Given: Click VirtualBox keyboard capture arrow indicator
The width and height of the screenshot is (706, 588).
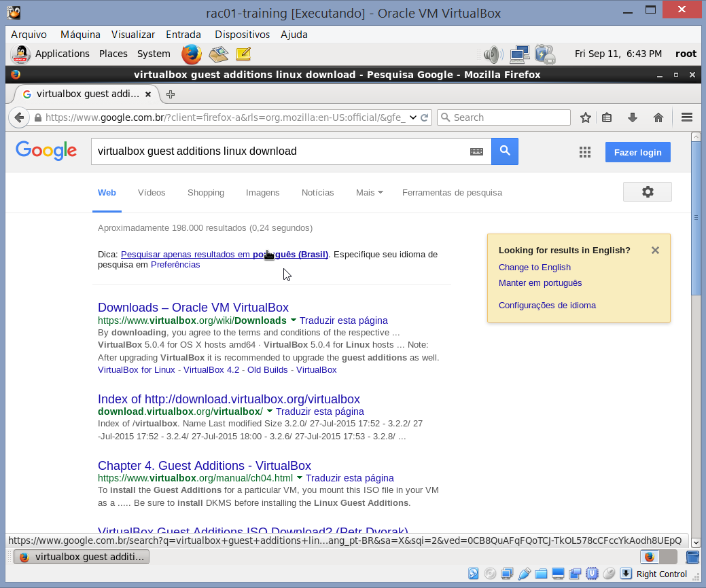Looking at the screenshot, I should pos(626,574).
